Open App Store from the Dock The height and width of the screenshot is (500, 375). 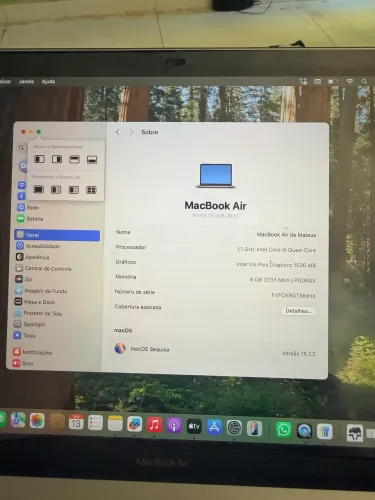(x=214, y=427)
